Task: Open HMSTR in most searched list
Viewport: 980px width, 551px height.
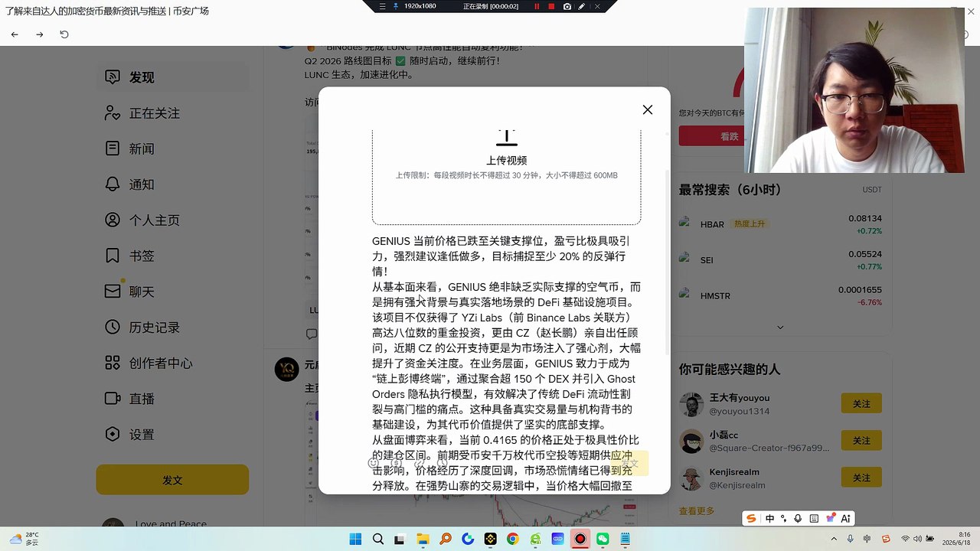Action: coord(780,296)
